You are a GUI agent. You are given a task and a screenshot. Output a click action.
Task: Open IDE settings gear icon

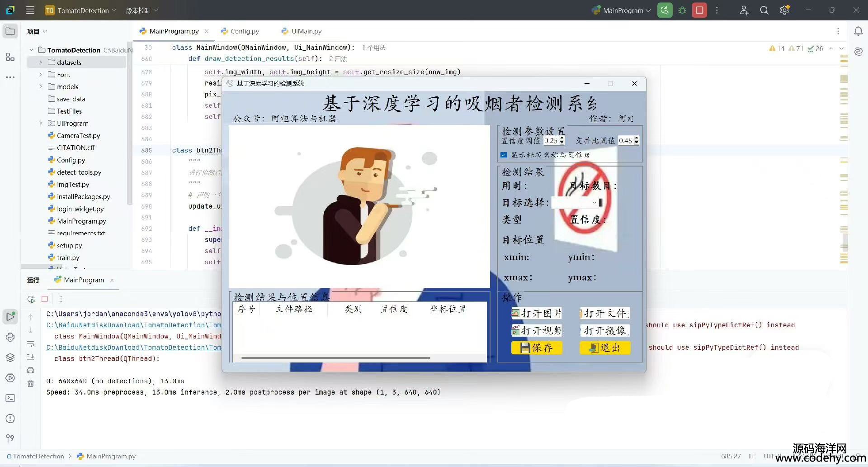[x=784, y=10]
